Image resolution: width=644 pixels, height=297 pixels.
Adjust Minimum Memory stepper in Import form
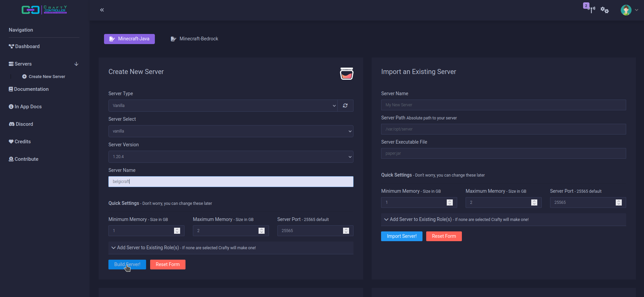(x=450, y=202)
